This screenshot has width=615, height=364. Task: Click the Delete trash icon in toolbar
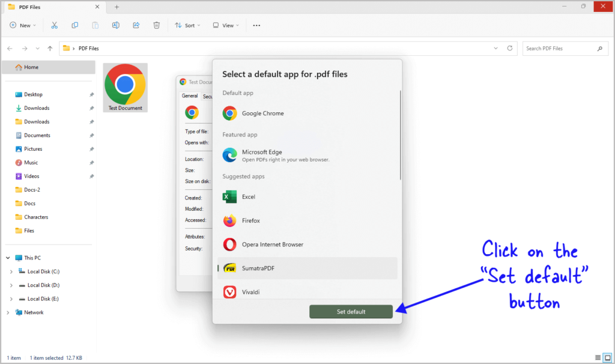tap(157, 25)
